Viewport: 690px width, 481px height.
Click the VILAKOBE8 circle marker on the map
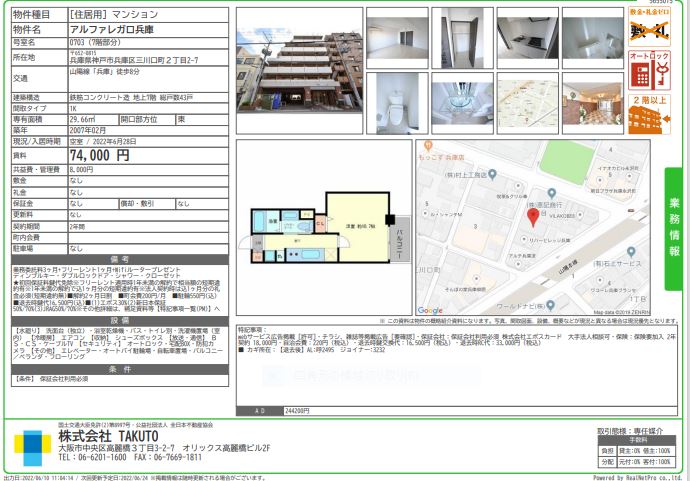coord(580,215)
